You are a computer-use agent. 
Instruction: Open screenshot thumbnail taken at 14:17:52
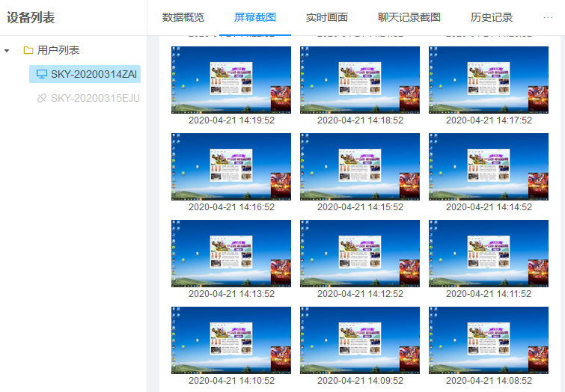pos(488,79)
